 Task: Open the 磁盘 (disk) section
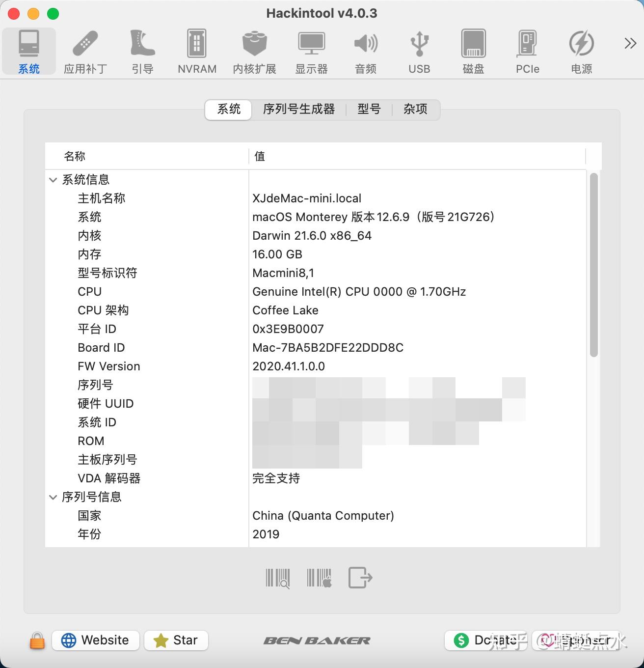pyautogui.click(x=473, y=49)
